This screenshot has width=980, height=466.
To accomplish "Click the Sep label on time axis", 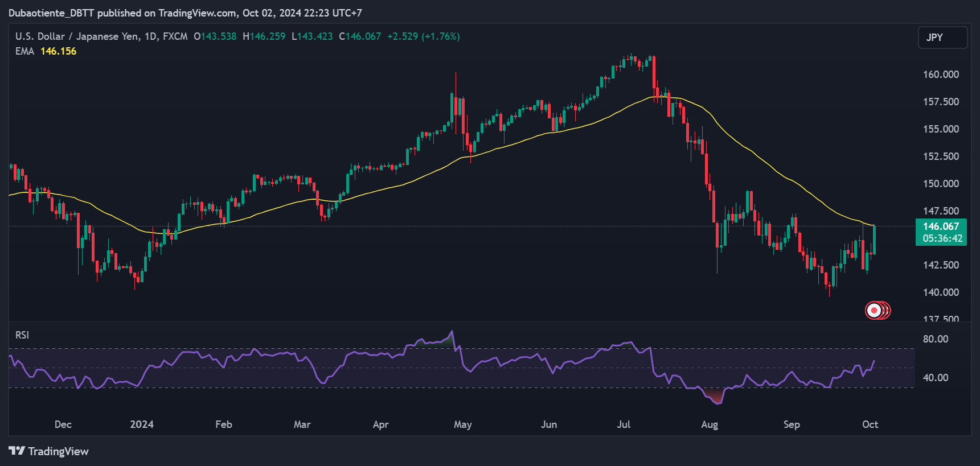I will click(x=792, y=424).
